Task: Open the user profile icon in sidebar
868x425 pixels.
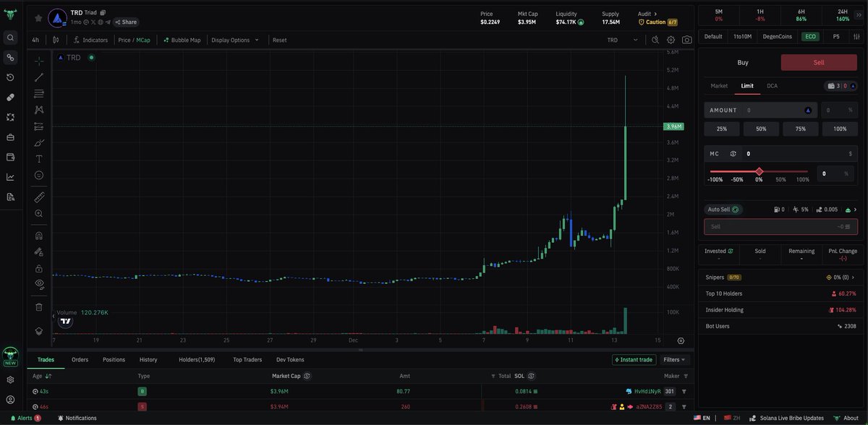Action: coord(10,400)
